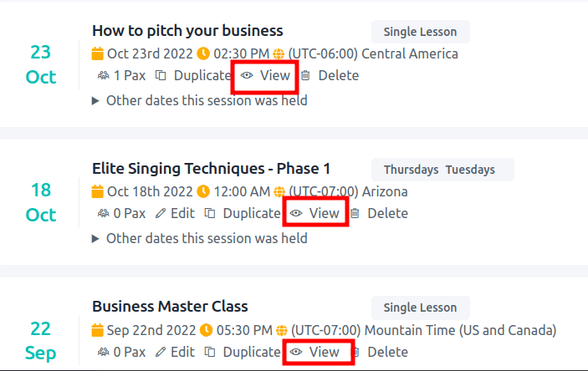Click the Duplicate copy icon for How to pitch your business

[161, 76]
